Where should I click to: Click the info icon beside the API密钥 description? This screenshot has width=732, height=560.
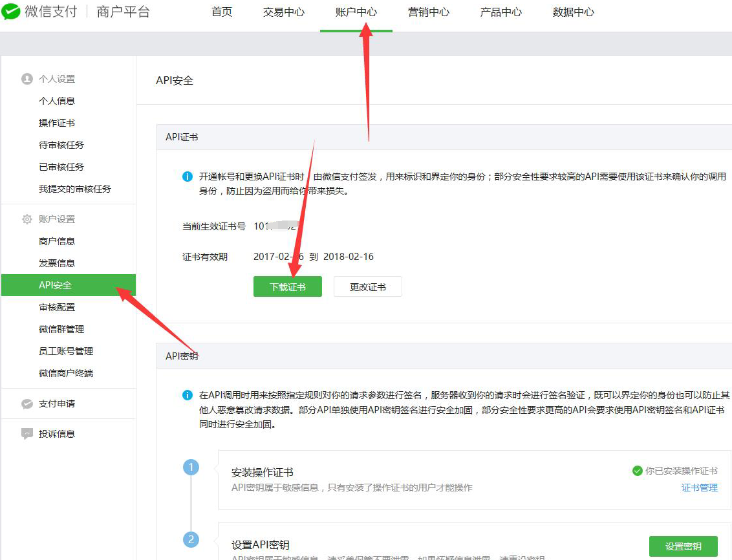coord(187,395)
